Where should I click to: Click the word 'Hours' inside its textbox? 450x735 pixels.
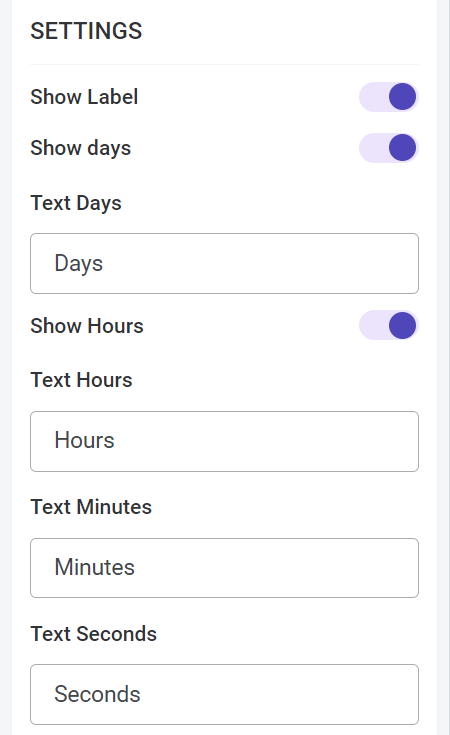[x=84, y=440]
